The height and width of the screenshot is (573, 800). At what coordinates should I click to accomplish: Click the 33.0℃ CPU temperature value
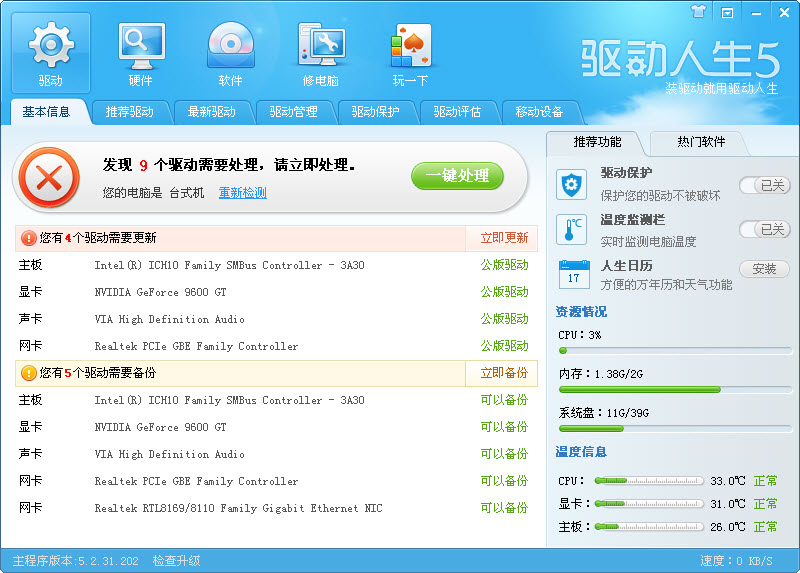[x=728, y=481]
